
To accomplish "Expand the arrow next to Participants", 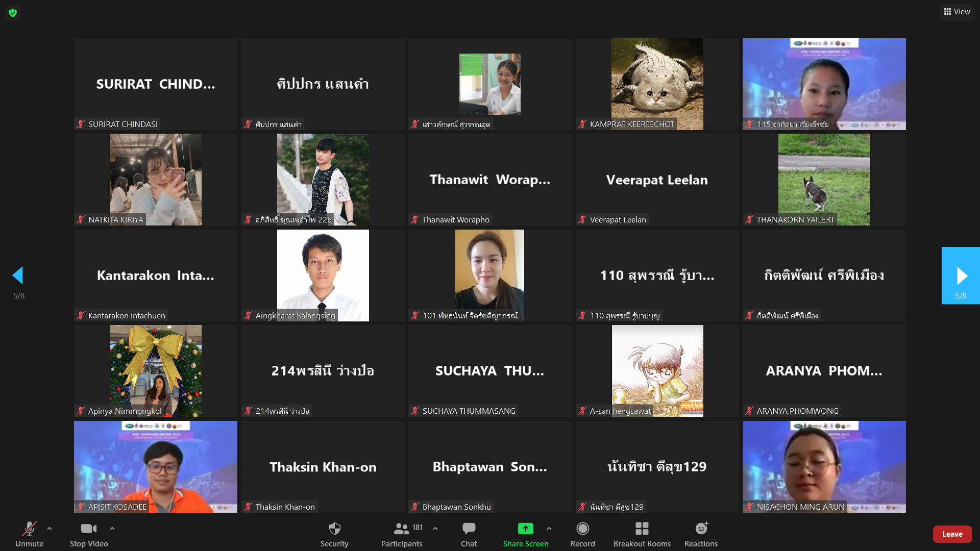I will [435, 529].
